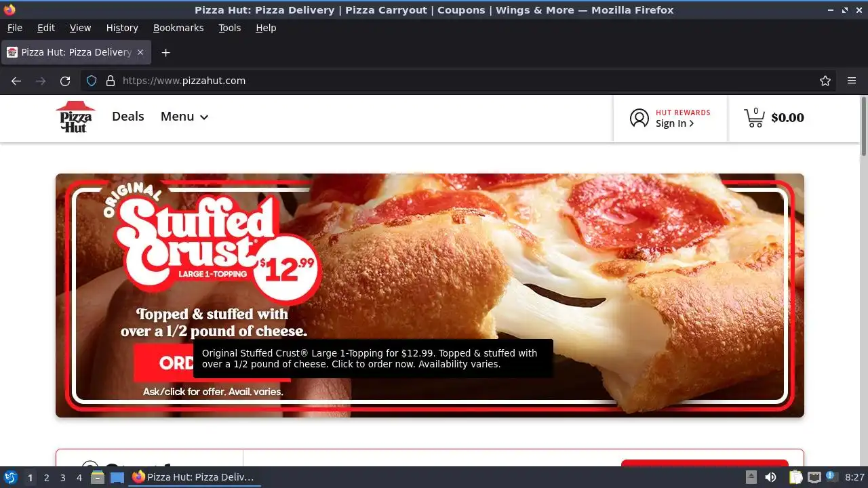868x488 pixels.
Task: Open a new tab with plus button
Action: coord(165,52)
